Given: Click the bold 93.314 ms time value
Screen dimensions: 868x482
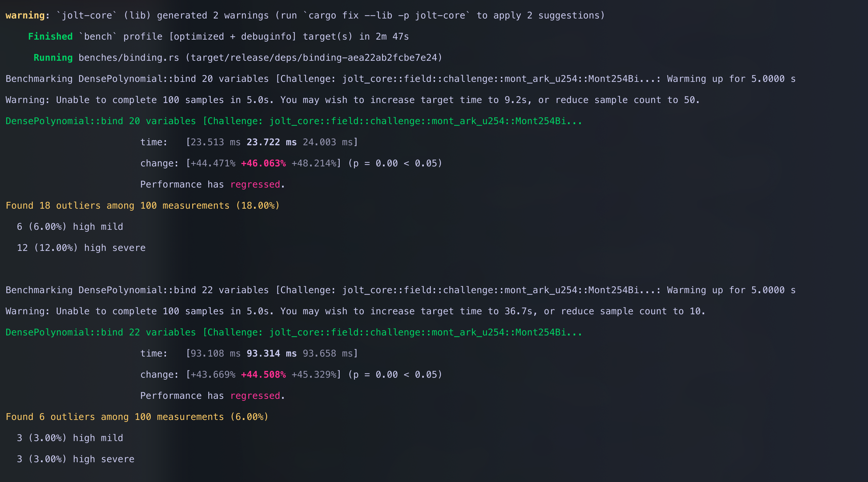Looking at the screenshot, I should [x=271, y=354].
